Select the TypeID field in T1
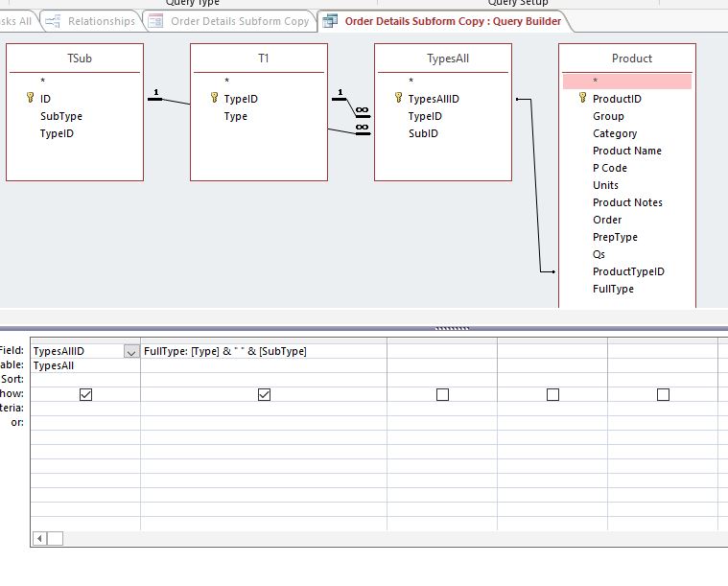The height and width of the screenshot is (586, 728). click(x=241, y=99)
